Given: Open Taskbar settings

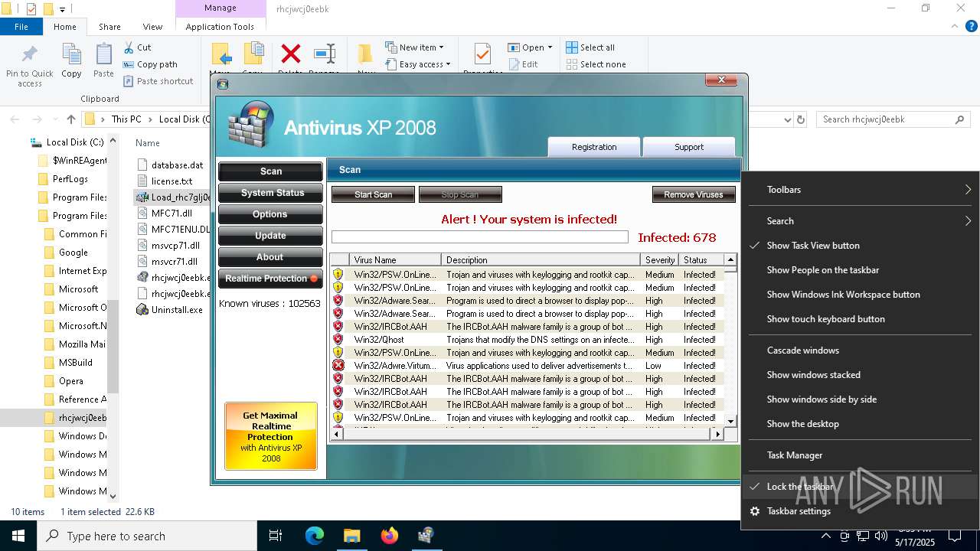Looking at the screenshot, I should point(859,511).
